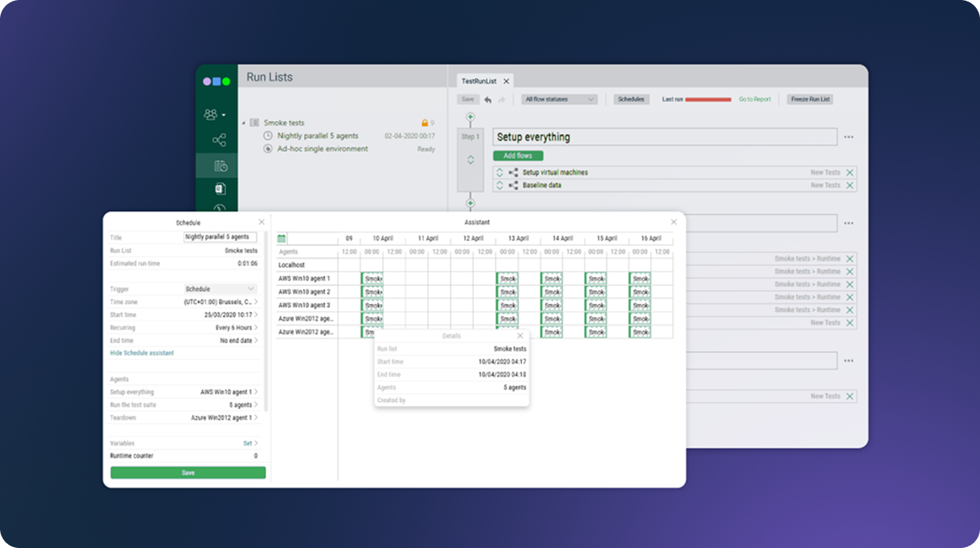Click the undo arrow in the TestRunList toolbar
Image resolution: width=980 pixels, height=548 pixels.
coord(488,99)
